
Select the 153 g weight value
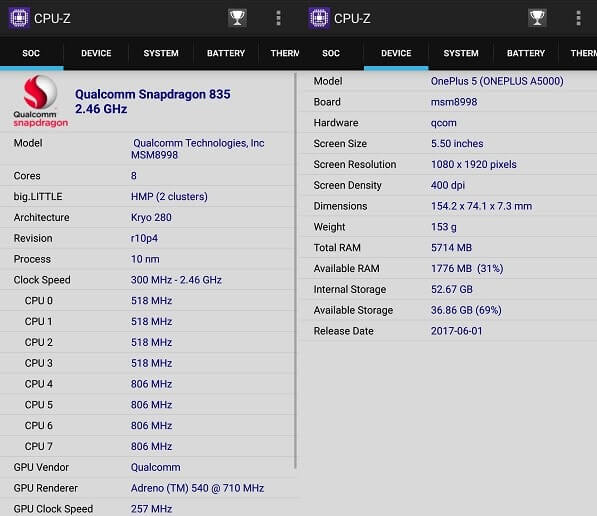pos(444,227)
